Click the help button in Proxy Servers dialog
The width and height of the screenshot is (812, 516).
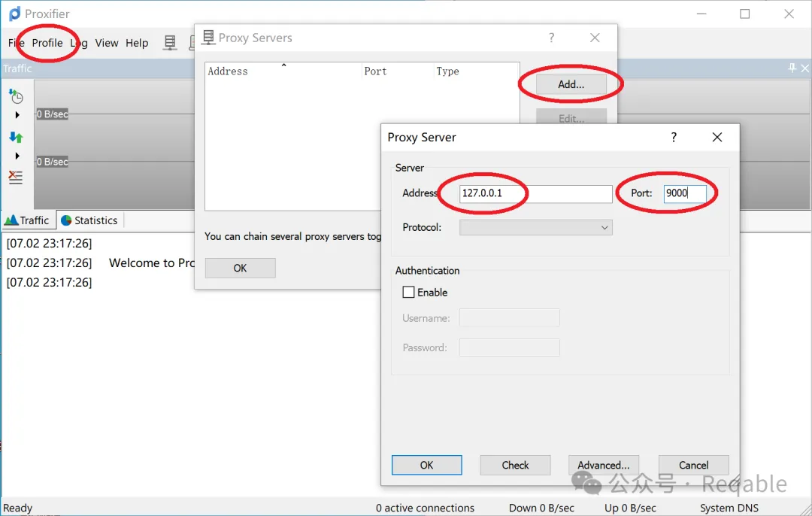552,38
